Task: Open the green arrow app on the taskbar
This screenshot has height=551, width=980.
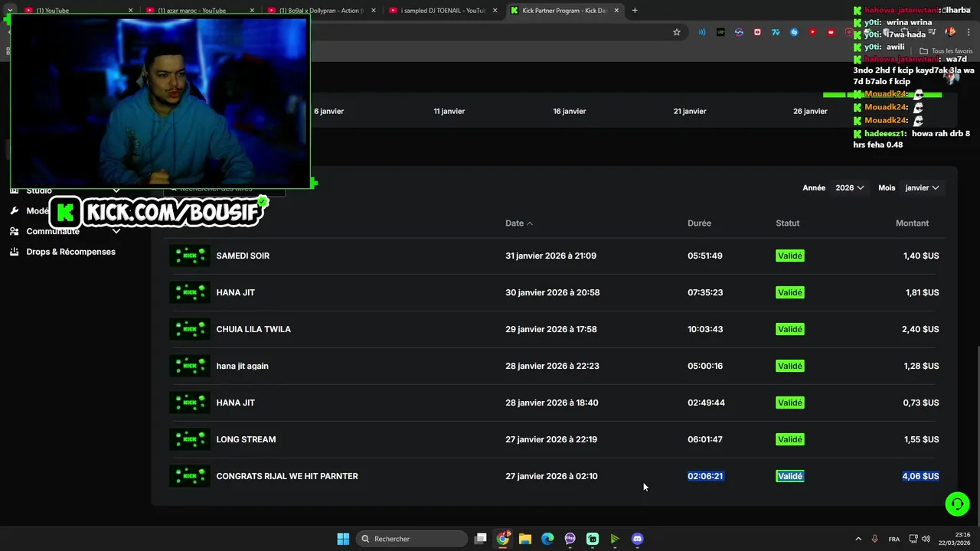Action: click(615, 539)
